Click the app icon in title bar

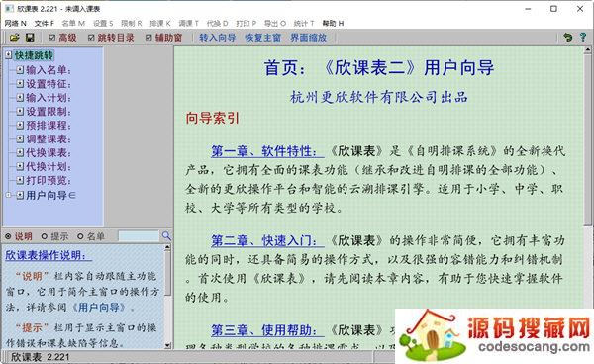pos(10,8)
